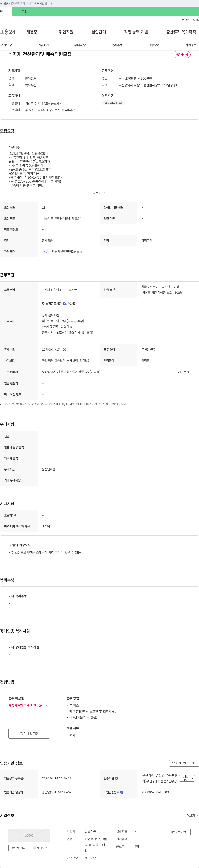Open the 실업급여 main menu
The width and height of the screenshot is (199, 868).
click(99, 32)
